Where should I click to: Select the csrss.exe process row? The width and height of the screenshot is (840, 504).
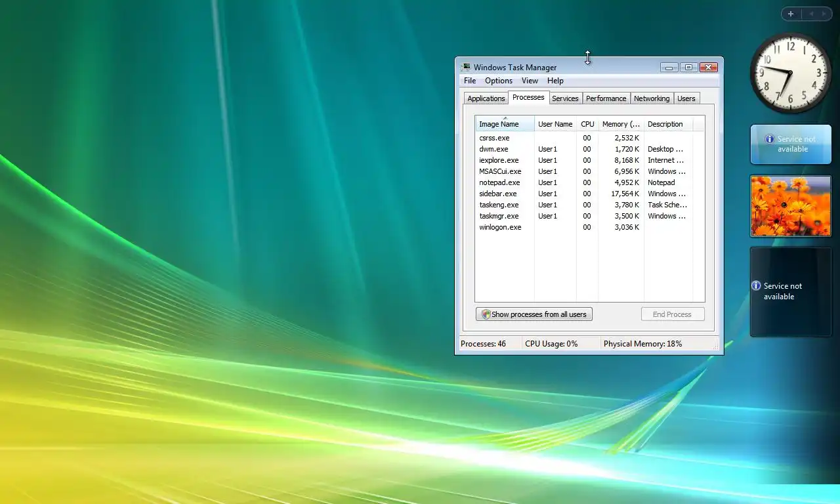tap(584, 138)
